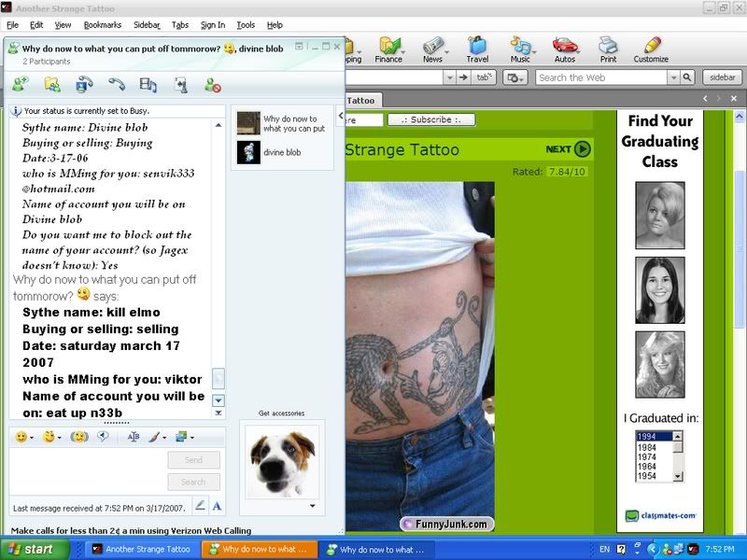Viewport: 747px width, 560px height.
Task: Click the Search the Web field
Action: tap(601, 77)
